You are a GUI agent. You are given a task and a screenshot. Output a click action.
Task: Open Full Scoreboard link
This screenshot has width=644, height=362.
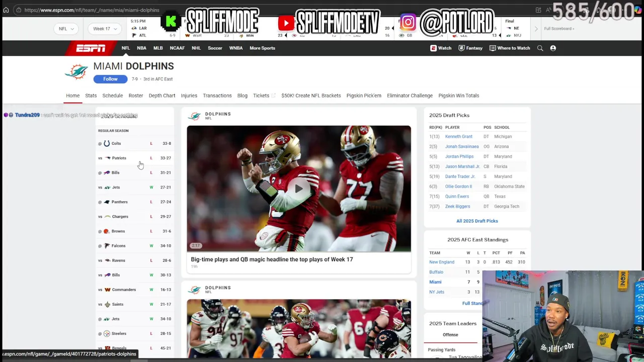[559, 29]
